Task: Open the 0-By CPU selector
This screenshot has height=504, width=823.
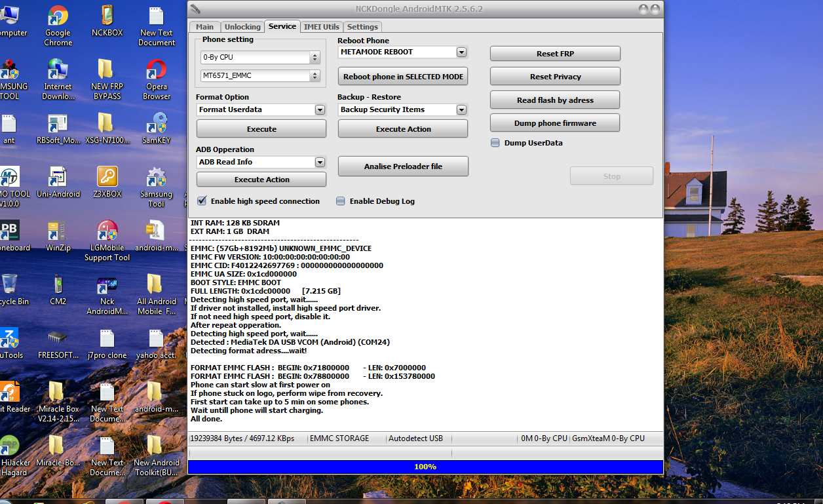Action: [x=259, y=58]
